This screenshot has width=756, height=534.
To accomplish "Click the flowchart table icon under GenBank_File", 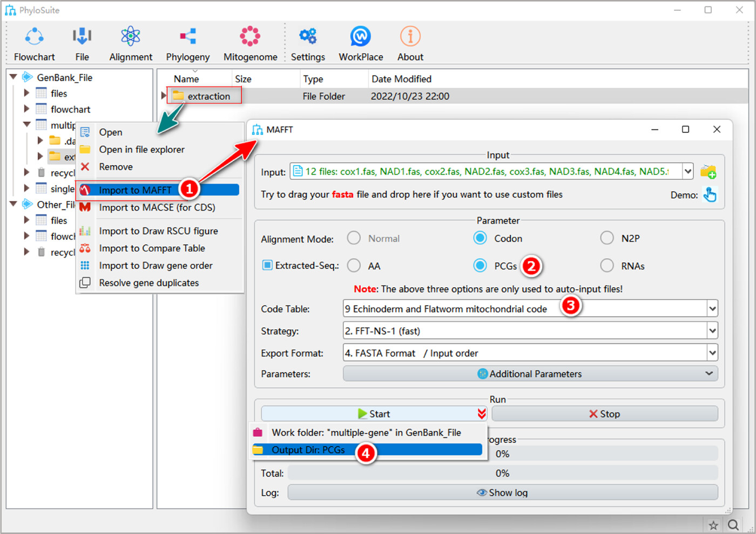I will pos(42,109).
